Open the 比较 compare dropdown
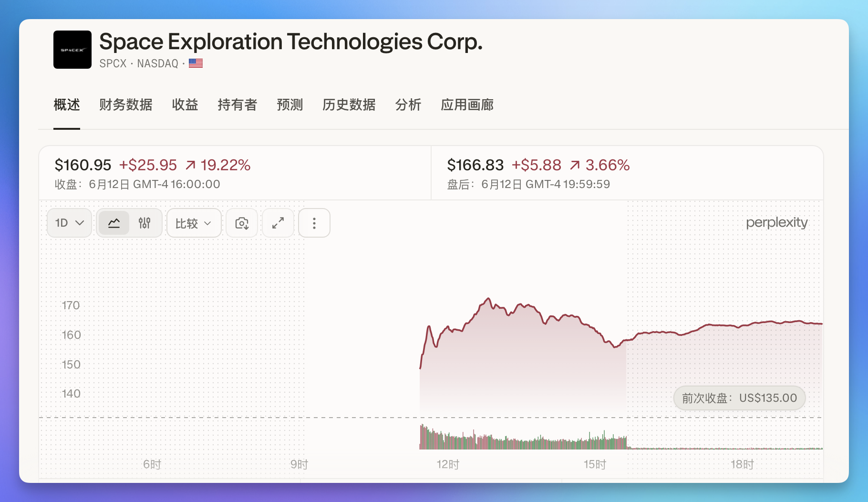This screenshot has height=502, width=868. coord(194,223)
